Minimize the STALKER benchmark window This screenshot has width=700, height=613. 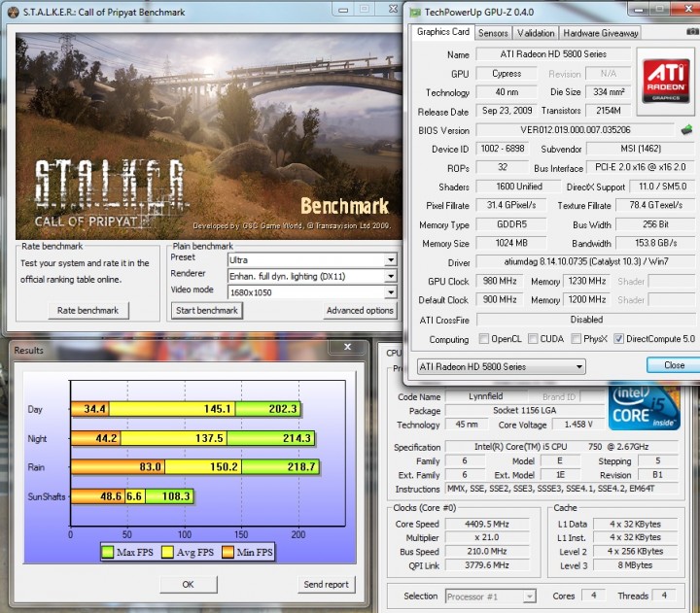[x=343, y=9]
